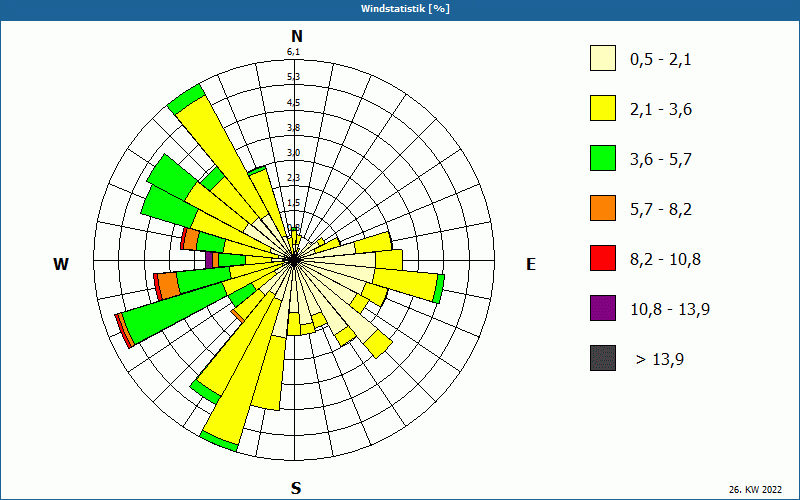
Task: Click the S compass label
Action: (x=296, y=488)
